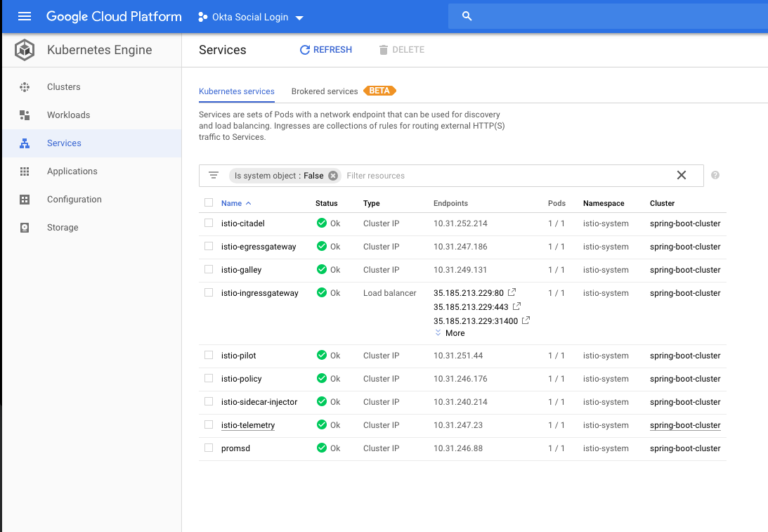
Task: Select the Kubernetes services tab
Action: (237, 91)
